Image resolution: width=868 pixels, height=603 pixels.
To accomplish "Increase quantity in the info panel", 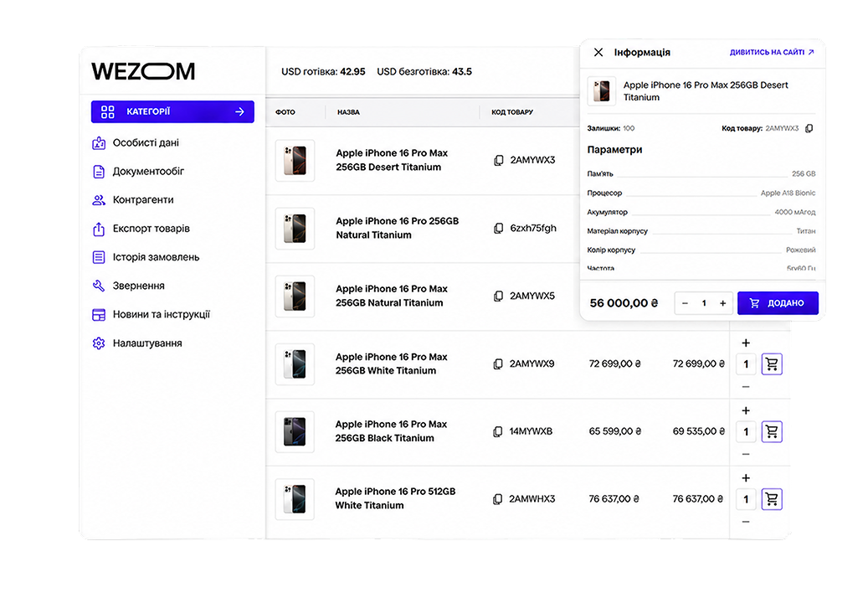I will coord(722,303).
